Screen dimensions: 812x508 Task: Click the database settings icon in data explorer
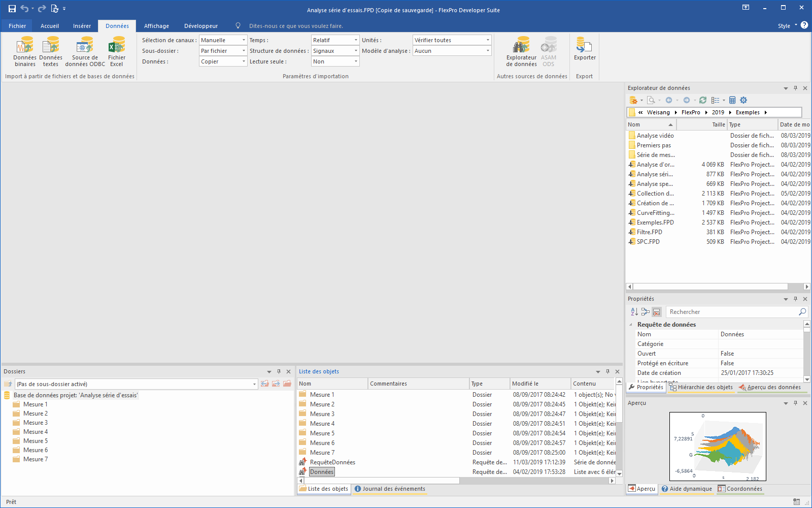633,100
